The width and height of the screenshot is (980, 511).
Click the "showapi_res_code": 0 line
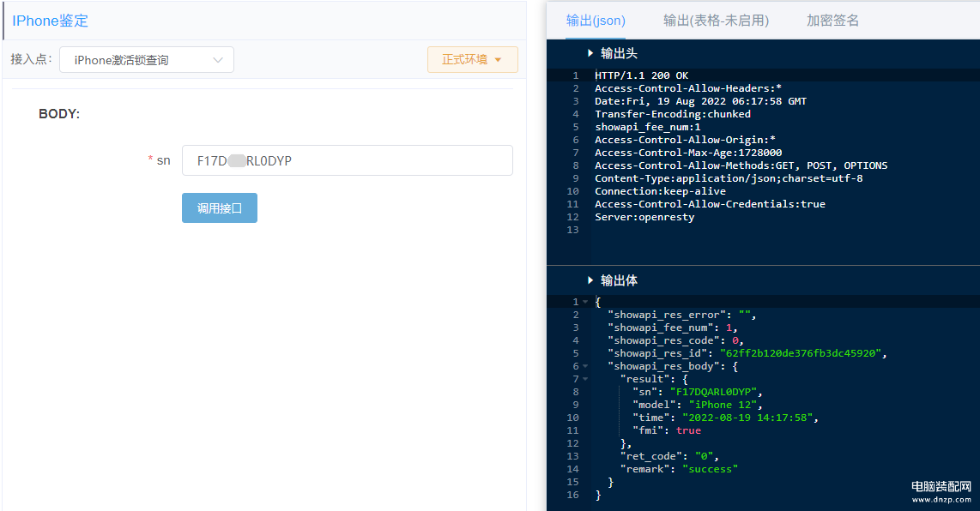pyautogui.click(x=675, y=340)
